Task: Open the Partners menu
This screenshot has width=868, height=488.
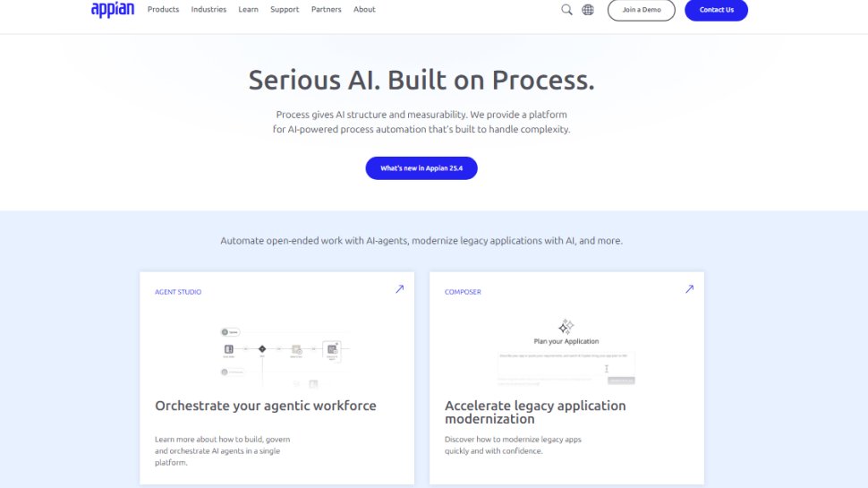Action: [x=326, y=10]
